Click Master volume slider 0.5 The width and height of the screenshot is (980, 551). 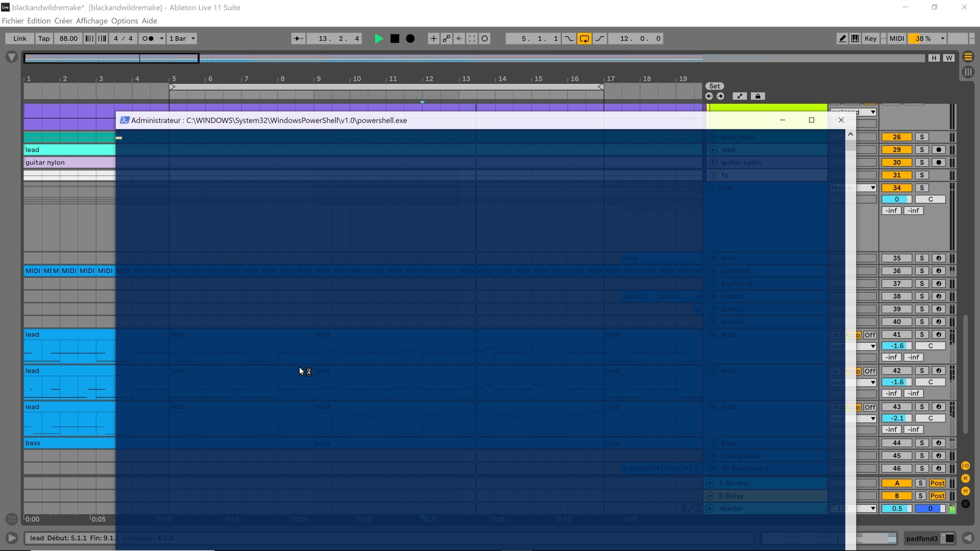point(897,509)
